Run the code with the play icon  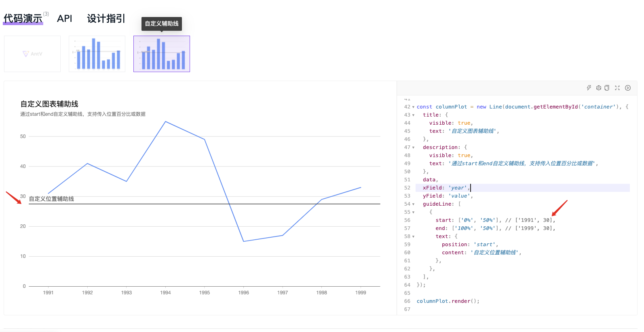click(x=628, y=88)
